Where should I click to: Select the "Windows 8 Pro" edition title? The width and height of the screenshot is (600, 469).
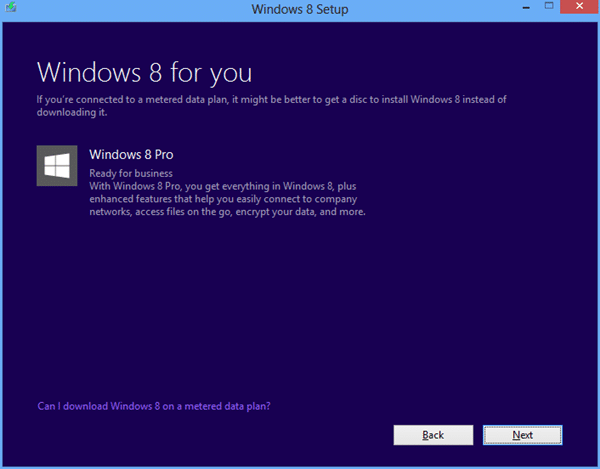click(131, 155)
